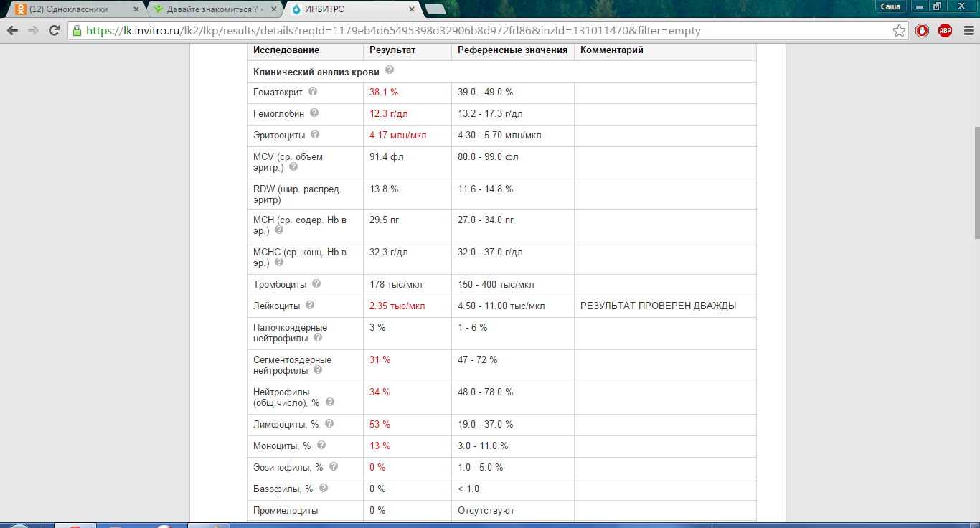Reload the current page

click(x=54, y=31)
